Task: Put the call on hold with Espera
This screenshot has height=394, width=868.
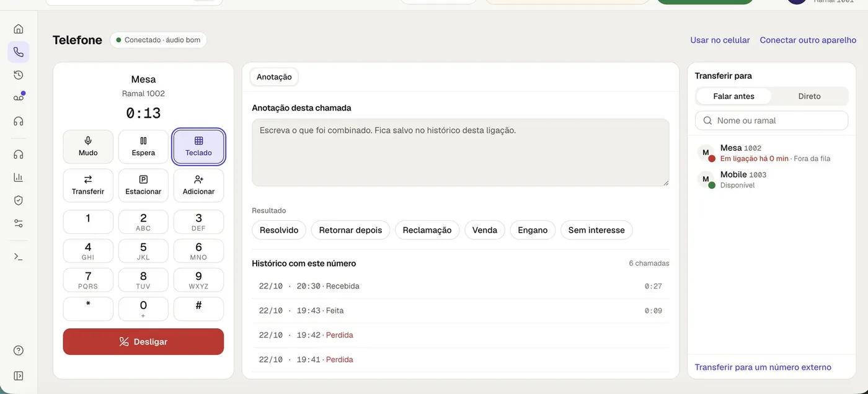Action: click(143, 146)
